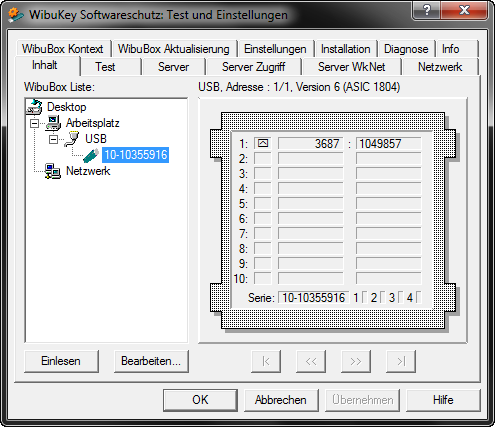Click the Übernehmen button
Image resolution: width=495 pixels, height=427 pixels.
[362, 400]
